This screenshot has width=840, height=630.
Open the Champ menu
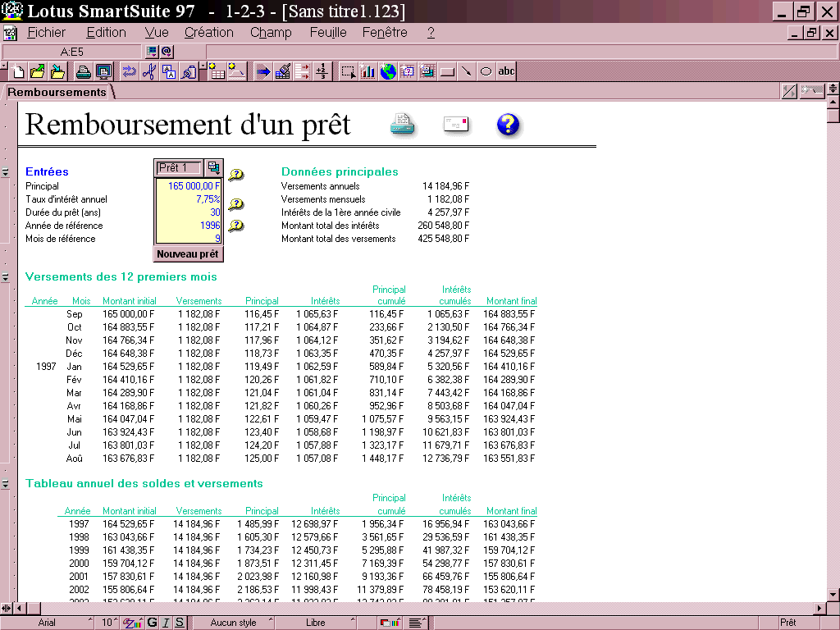271,33
